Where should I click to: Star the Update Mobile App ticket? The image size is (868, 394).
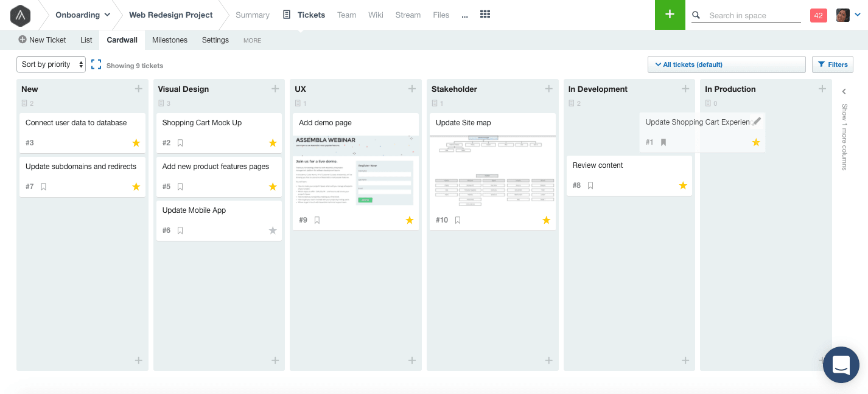coord(273,230)
